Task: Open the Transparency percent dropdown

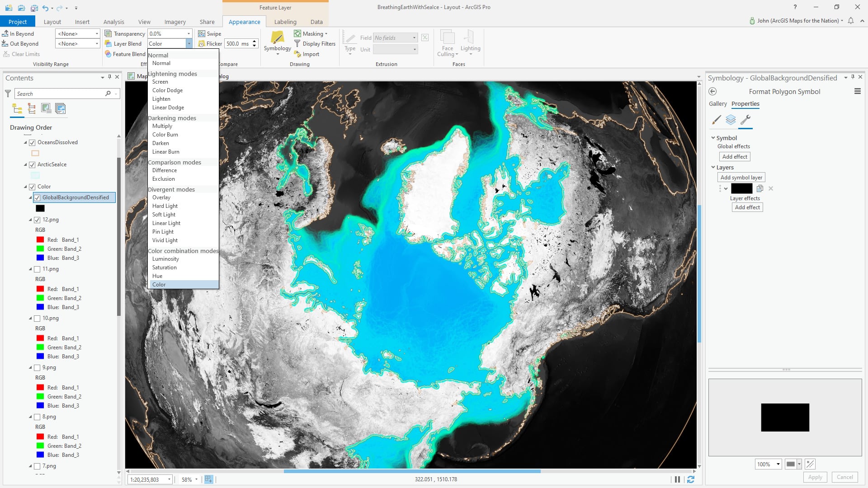Action: pyautogui.click(x=189, y=34)
